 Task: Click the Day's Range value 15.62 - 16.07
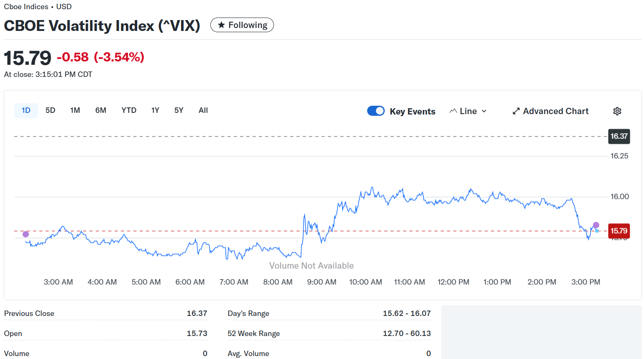[407, 313]
